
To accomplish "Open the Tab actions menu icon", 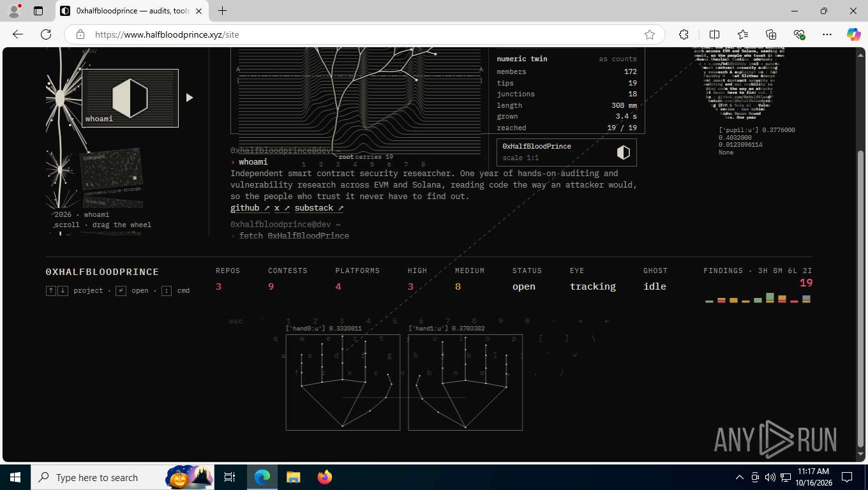I will pyautogui.click(x=38, y=11).
